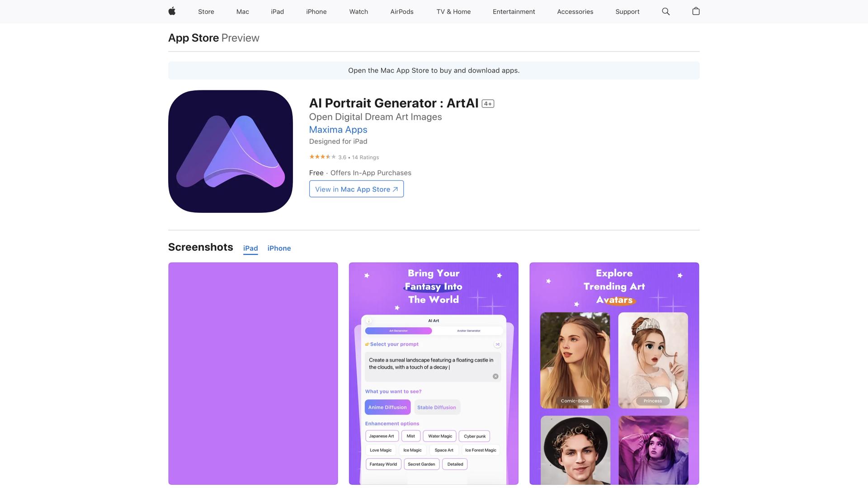Open the Mac menu item
The height and width of the screenshot is (488, 868).
tap(242, 12)
